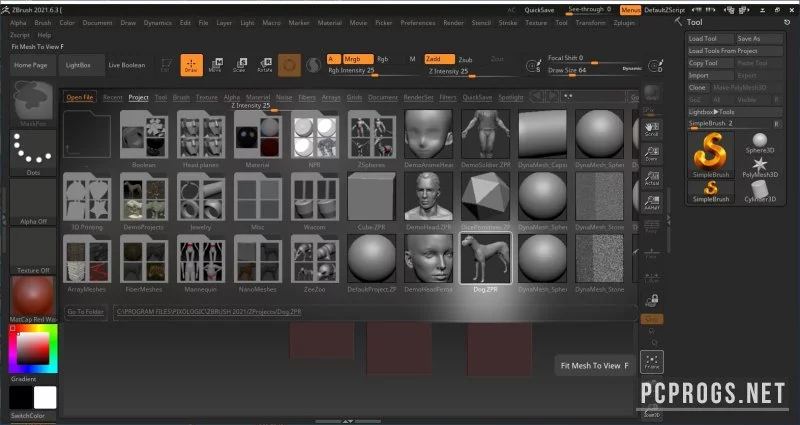Switch to the QuickSave tab in LightBox
The width and height of the screenshot is (800, 425).
pyautogui.click(x=478, y=97)
